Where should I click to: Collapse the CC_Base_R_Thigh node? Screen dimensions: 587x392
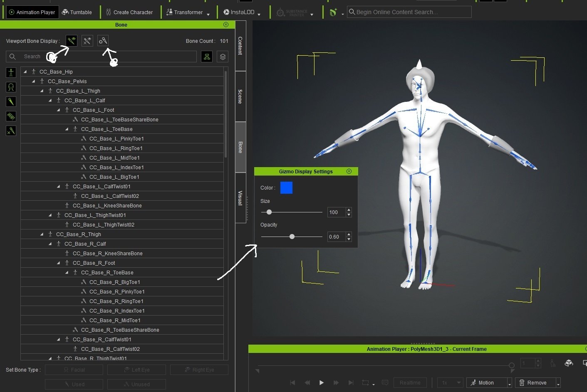pos(42,234)
